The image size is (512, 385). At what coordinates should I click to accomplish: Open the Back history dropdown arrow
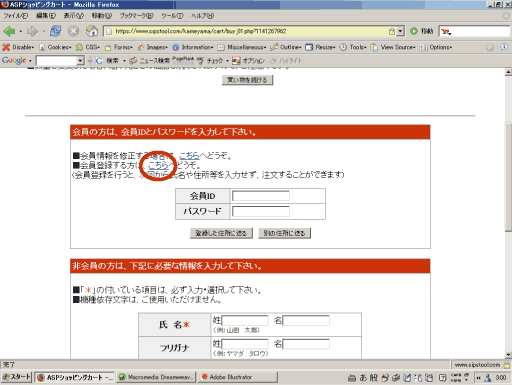tap(21, 32)
